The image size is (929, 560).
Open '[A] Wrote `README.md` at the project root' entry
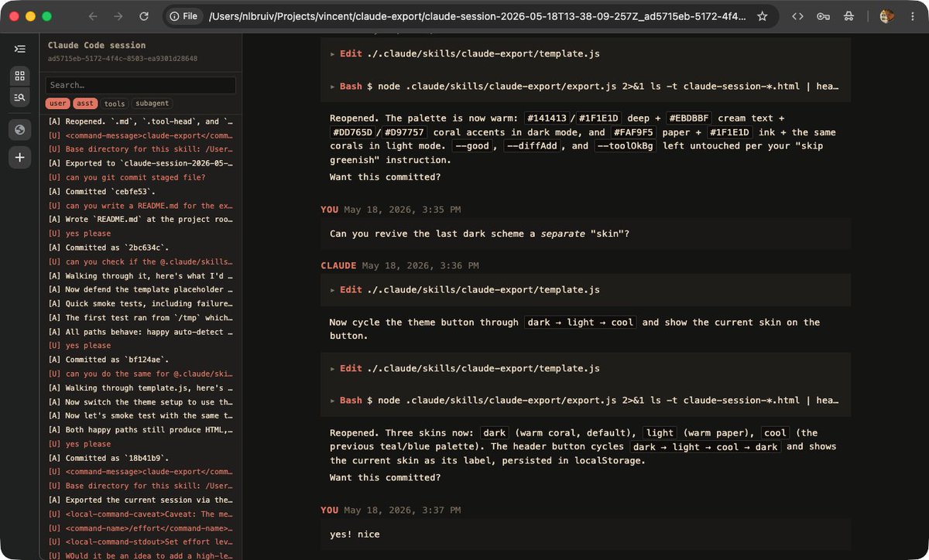141,220
